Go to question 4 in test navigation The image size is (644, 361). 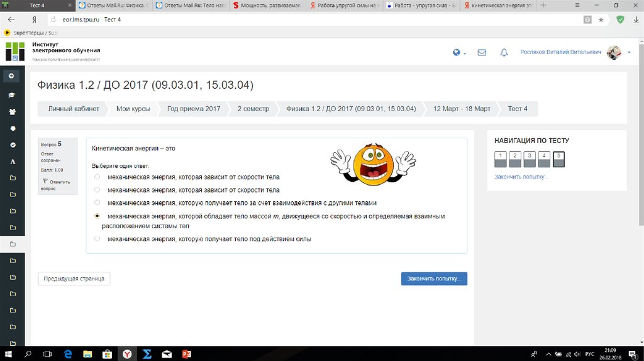(x=544, y=159)
